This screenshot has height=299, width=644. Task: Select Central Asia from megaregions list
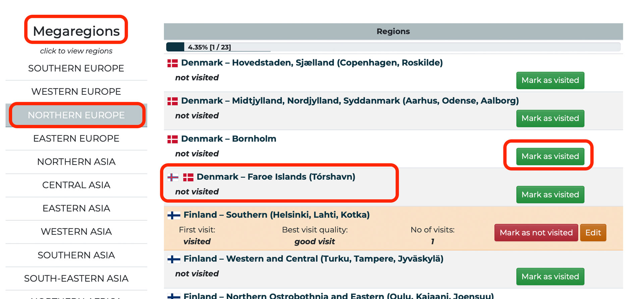[76, 185]
